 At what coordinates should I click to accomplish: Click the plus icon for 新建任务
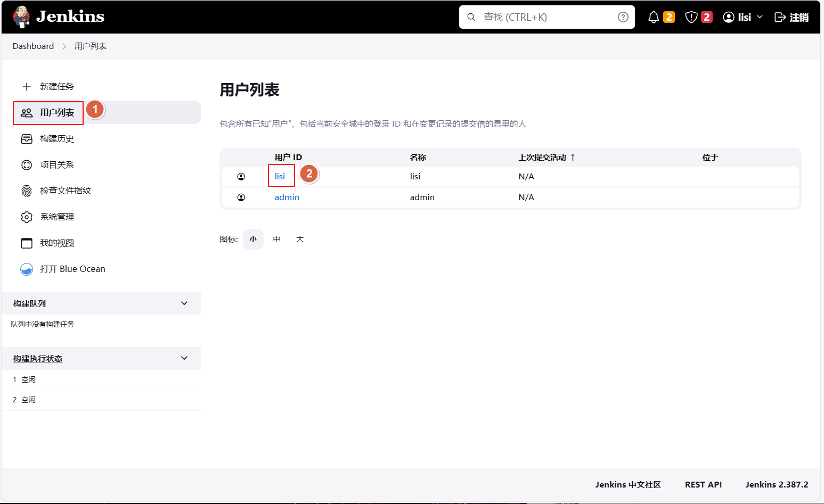point(27,87)
